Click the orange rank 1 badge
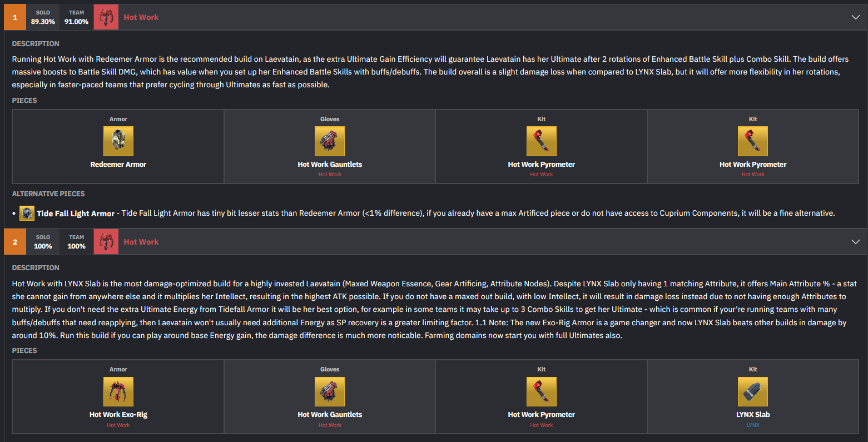This screenshot has width=868, height=442. tap(15, 17)
